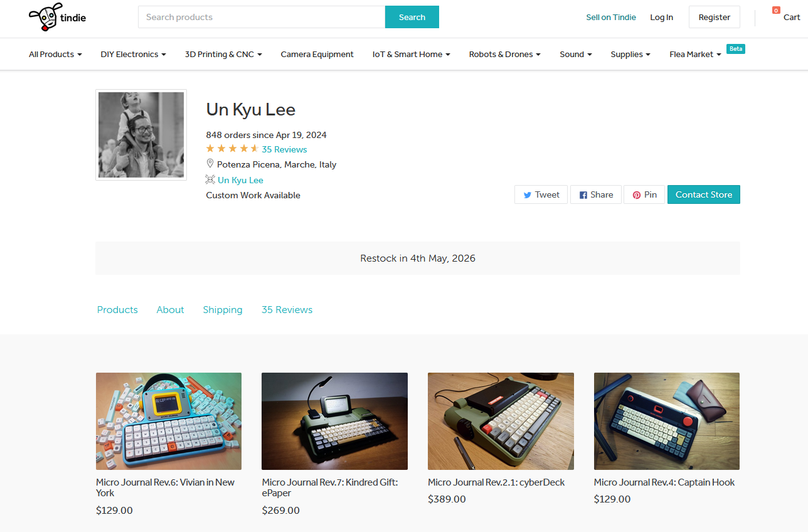Open Micro Journal Rev.7 ePaper image
808x532 pixels.
334,421
